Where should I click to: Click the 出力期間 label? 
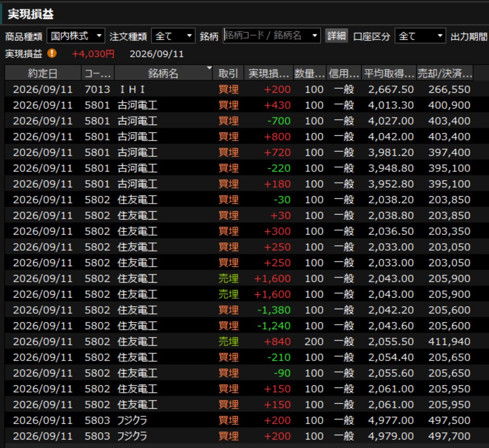(x=469, y=36)
